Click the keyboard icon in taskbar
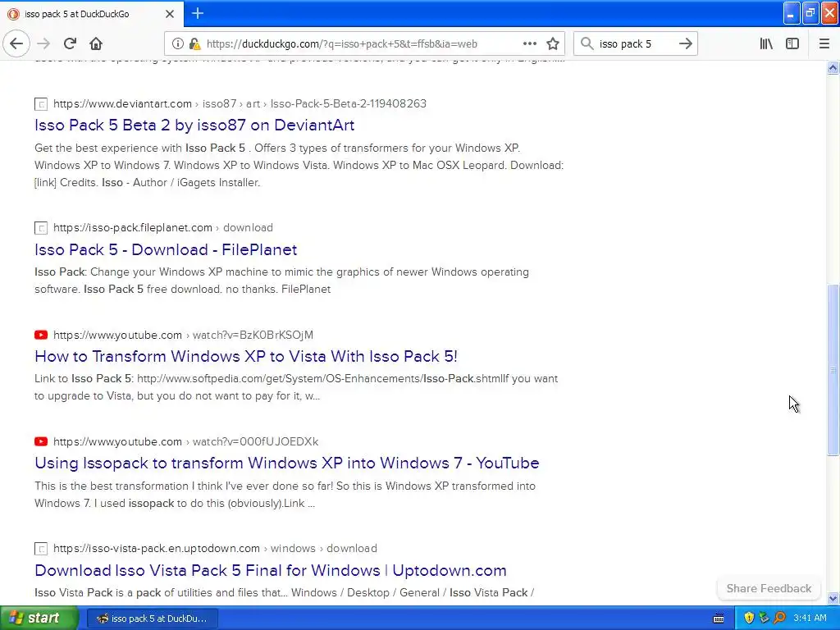This screenshot has width=840, height=630. click(x=719, y=619)
